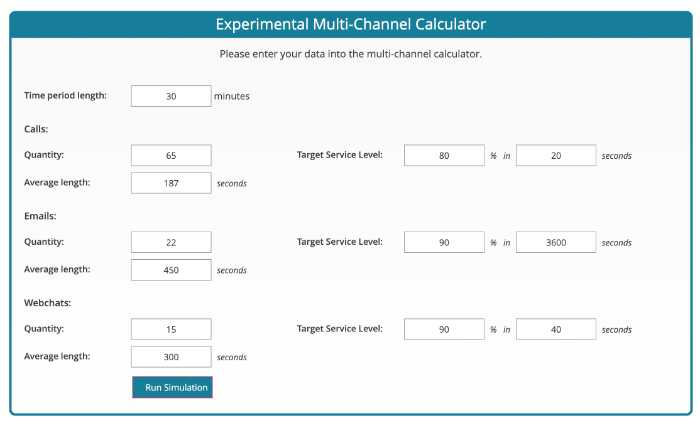Select the Webchats service level field showing 40
Image resolution: width=700 pixels, height=423 pixels.
pos(556,329)
